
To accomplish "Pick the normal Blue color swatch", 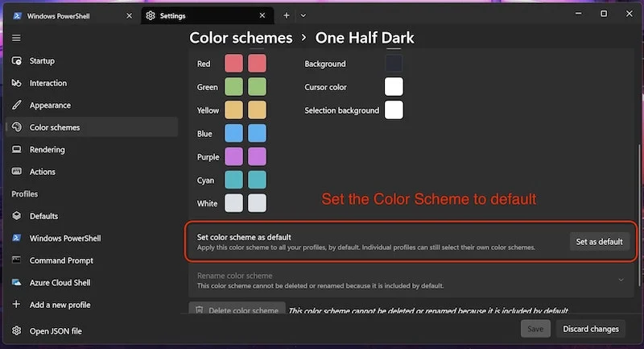I will 233,133.
